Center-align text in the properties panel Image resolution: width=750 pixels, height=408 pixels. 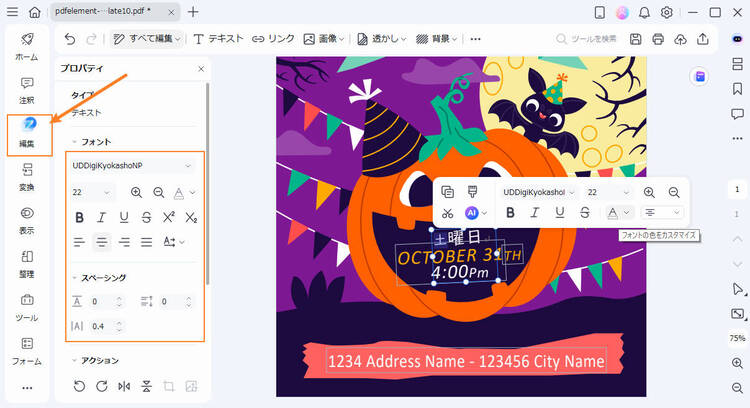click(x=101, y=242)
